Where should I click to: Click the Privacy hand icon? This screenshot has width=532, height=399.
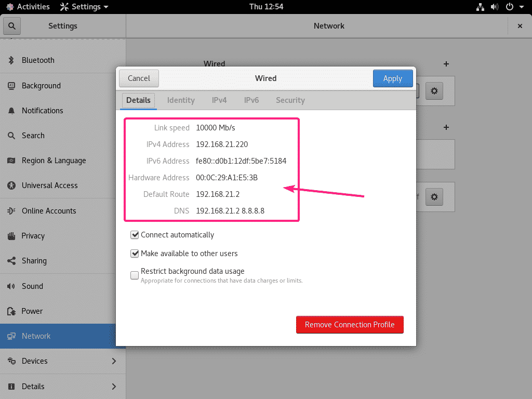click(x=11, y=236)
